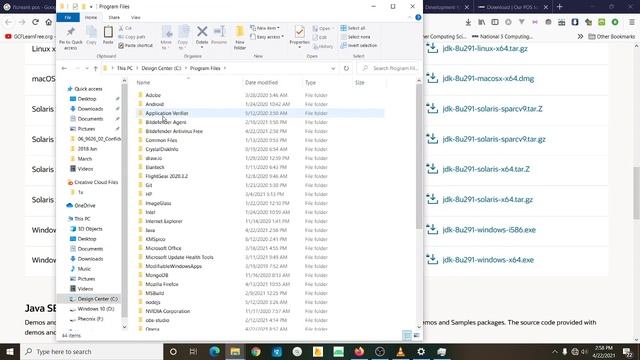Open Firefox from taskbar

tap(359, 351)
